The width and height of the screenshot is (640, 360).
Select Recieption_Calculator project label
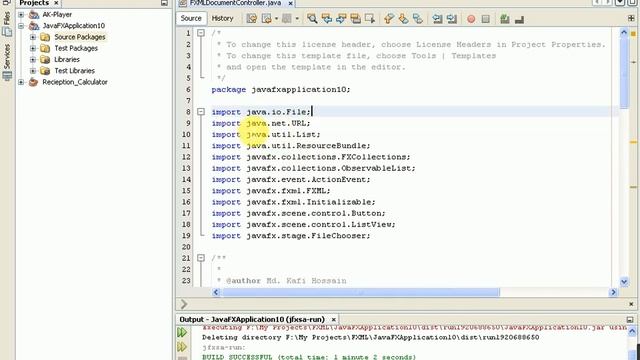click(75, 82)
